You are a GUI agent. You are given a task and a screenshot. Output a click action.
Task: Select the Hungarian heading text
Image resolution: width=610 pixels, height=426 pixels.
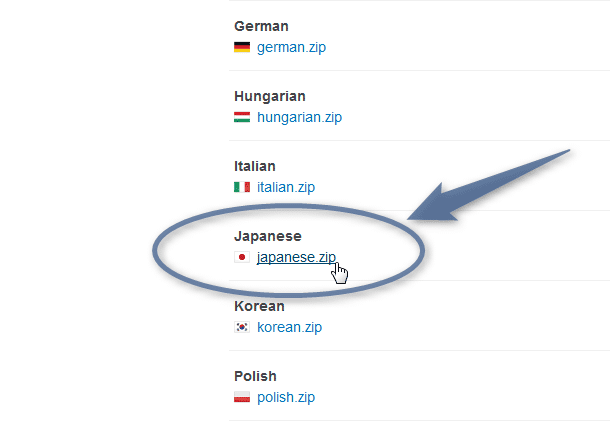tap(270, 96)
